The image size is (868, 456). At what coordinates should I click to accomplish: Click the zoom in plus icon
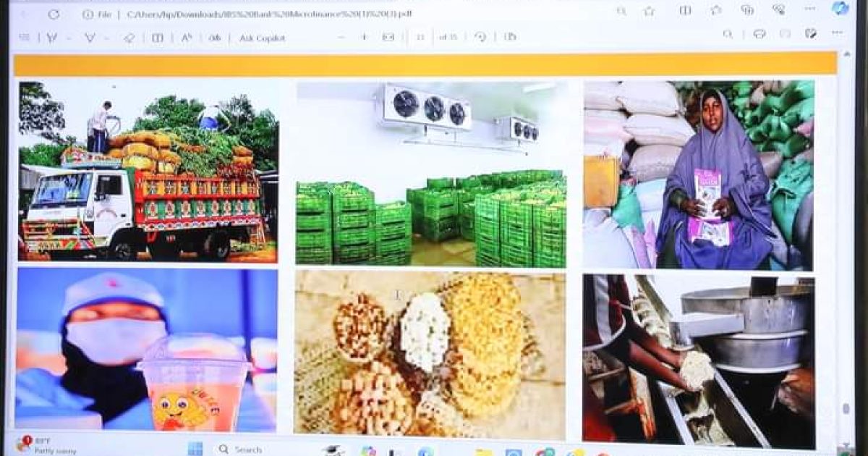pos(364,37)
